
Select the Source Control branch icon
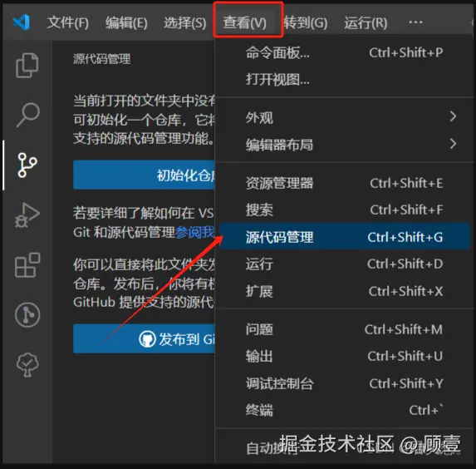click(x=27, y=165)
